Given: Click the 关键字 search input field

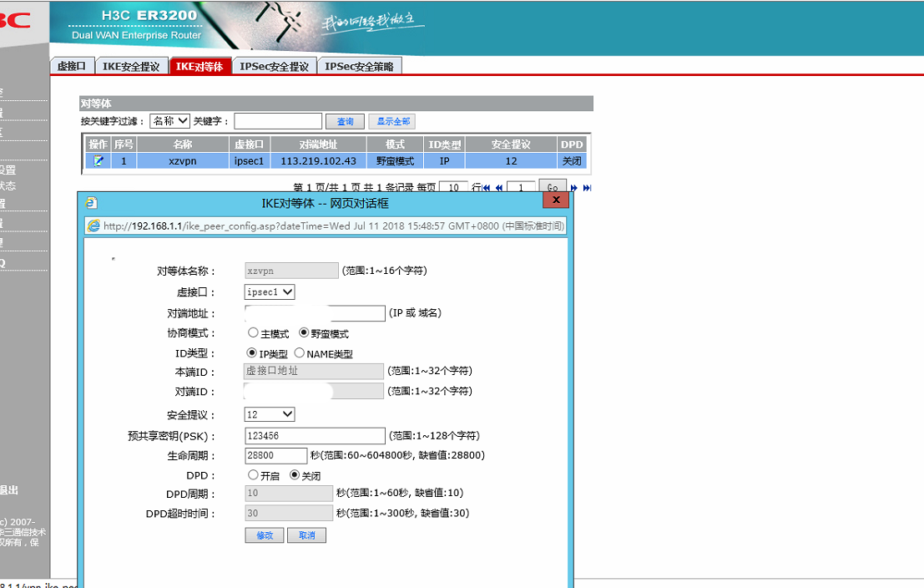Looking at the screenshot, I should coord(278,121).
